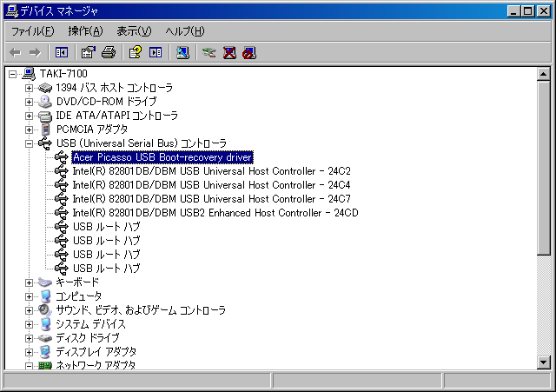Screen dimensions: 556x392
Task: Expand 1394 バス ホスト コントローラ
Action: [x=29, y=88]
